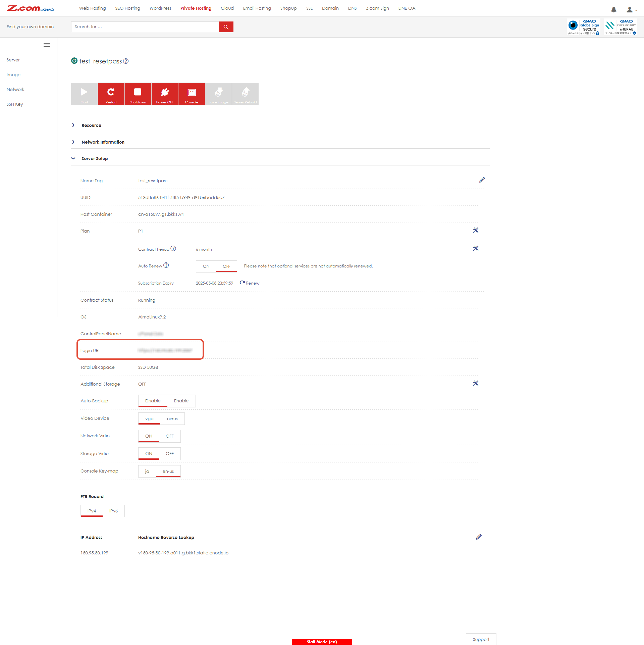Switch PTR Record to IPv6 tab
This screenshot has height=645, width=644.
[x=113, y=511]
